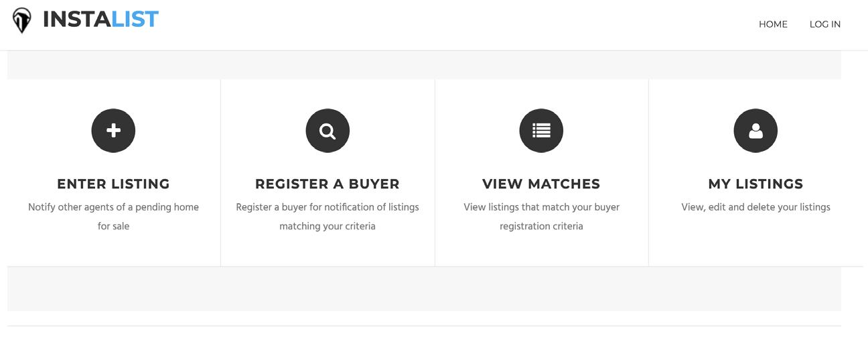The height and width of the screenshot is (340, 868).
Task: Select the REGISTER A BUYER heading
Action: [328, 184]
